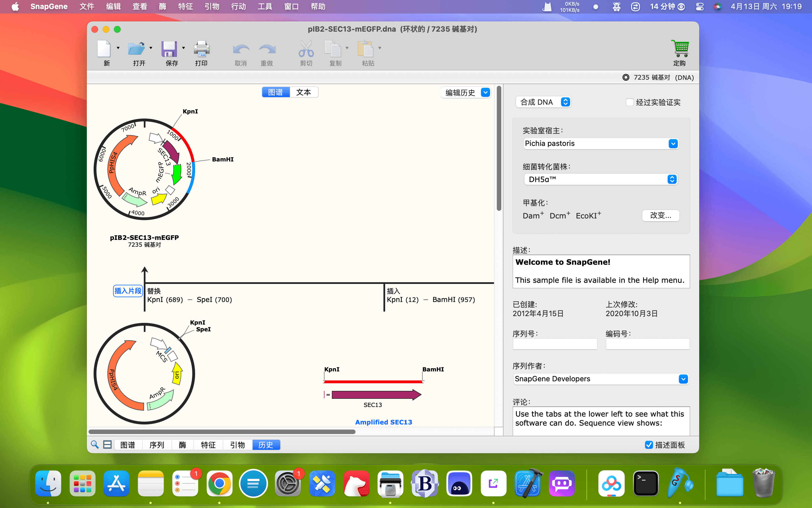
Task: Open the 特征 menu in menu bar
Action: tap(185, 7)
